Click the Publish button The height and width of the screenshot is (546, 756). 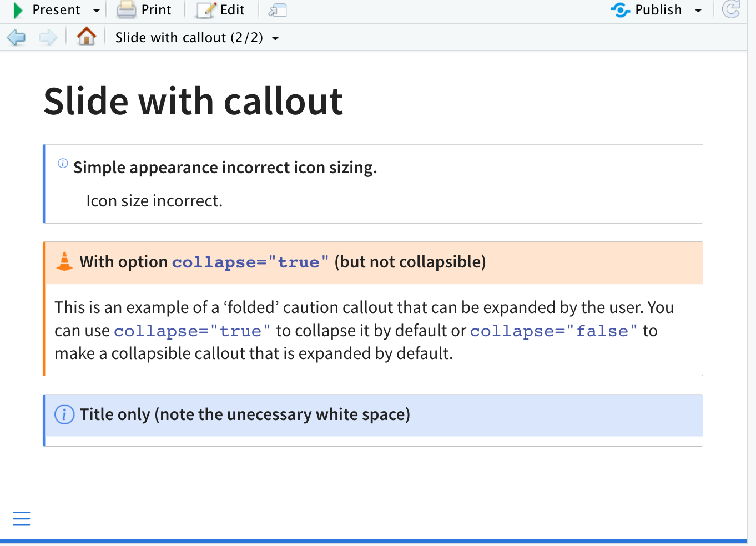pyautogui.click(x=647, y=10)
